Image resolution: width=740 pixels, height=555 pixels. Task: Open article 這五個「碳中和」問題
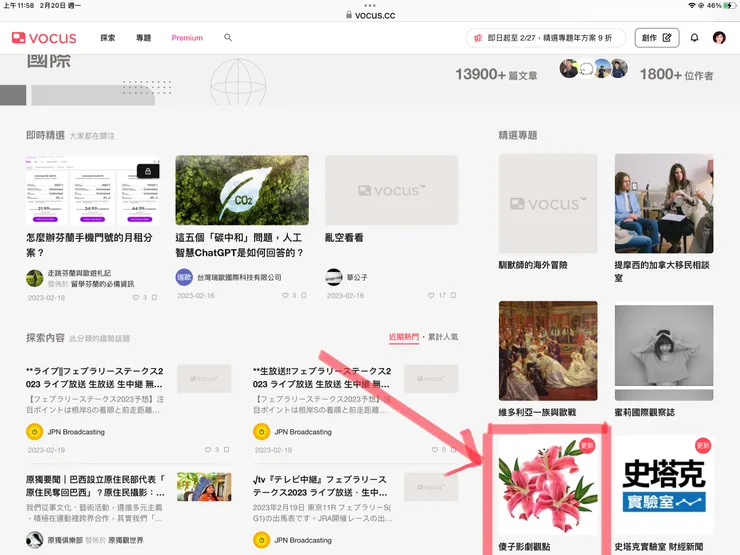point(240,245)
